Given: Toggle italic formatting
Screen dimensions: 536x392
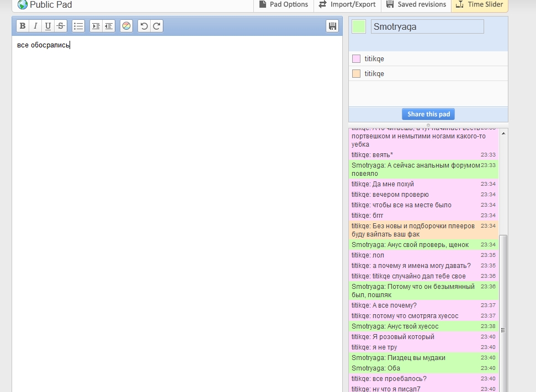Looking at the screenshot, I should tap(35, 26).
